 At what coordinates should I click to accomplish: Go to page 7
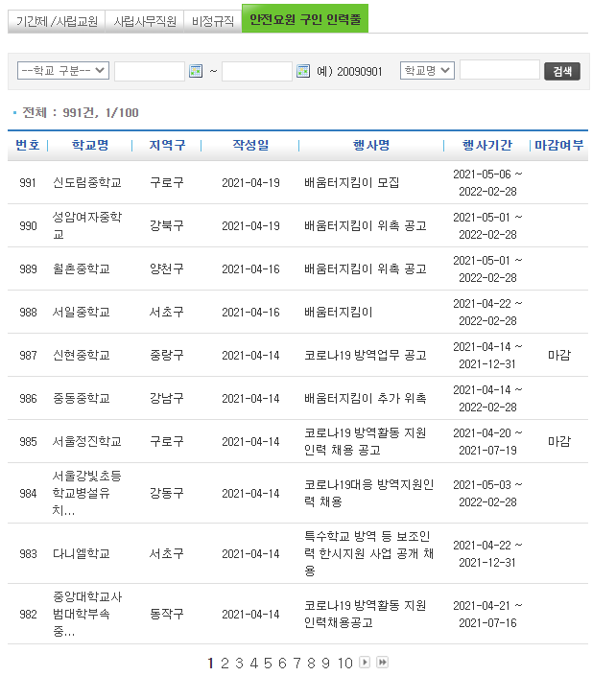point(296,664)
